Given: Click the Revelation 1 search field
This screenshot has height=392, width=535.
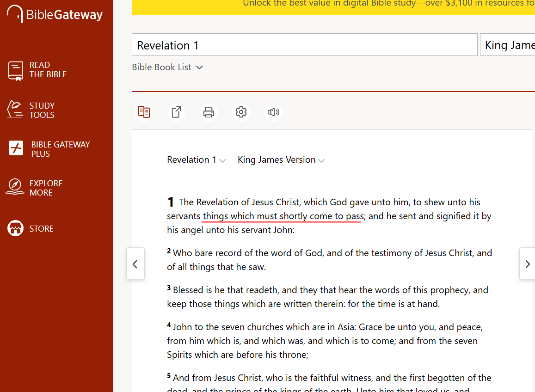Looking at the screenshot, I should (x=304, y=45).
